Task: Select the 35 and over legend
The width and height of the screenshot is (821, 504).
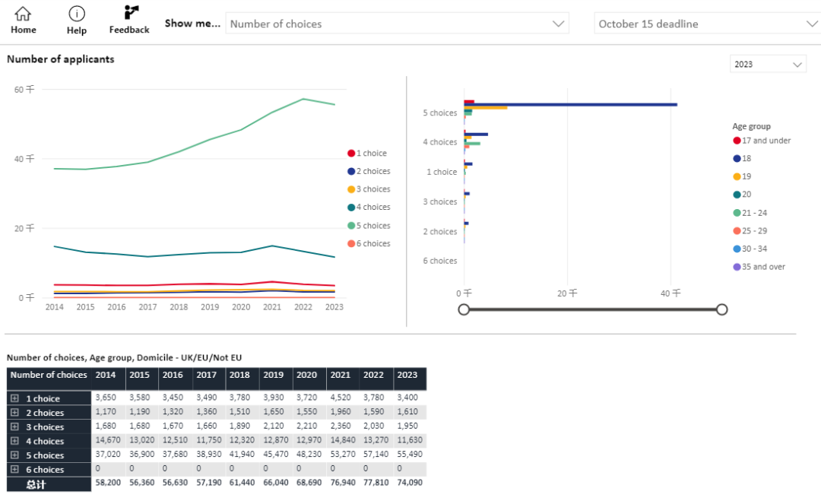Action: 759,267
